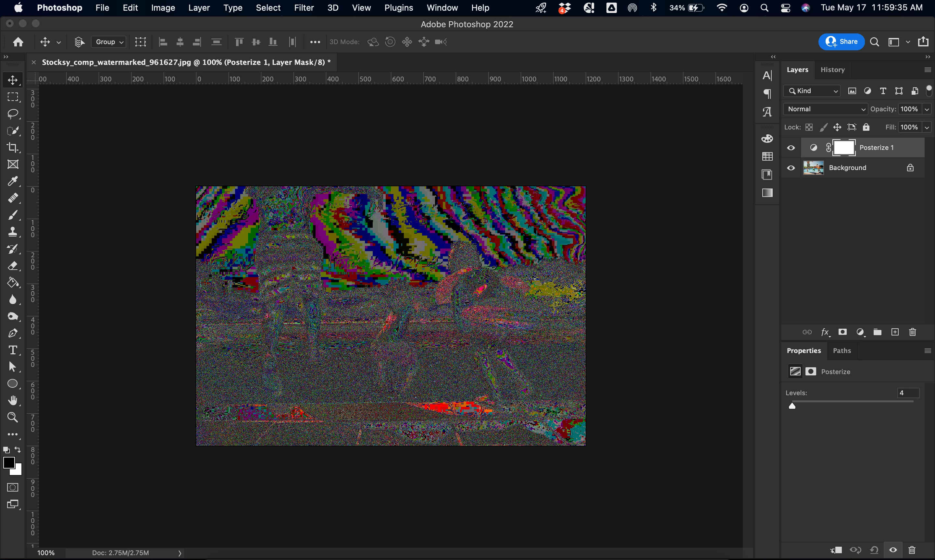Select the Pen tool
Image resolution: width=935 pixels, height=560 pixels.
(x=12, y=333)
